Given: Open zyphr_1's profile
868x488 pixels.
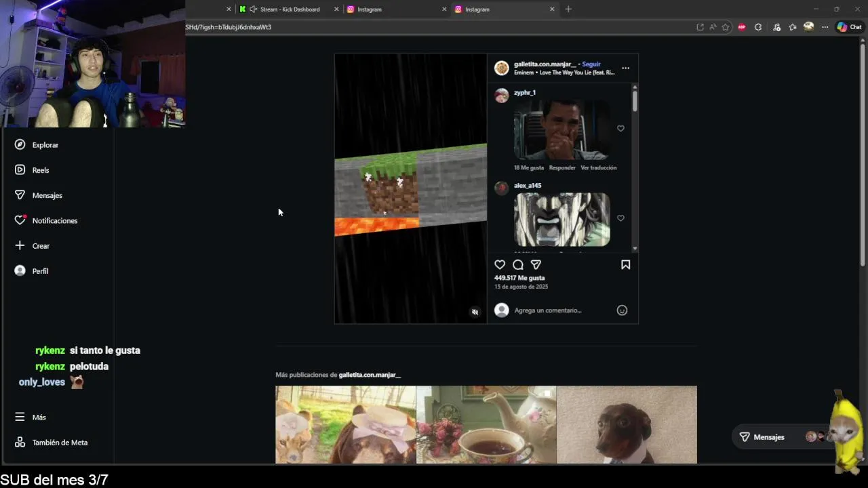Looking at the screenshot, I should (525, 92).
